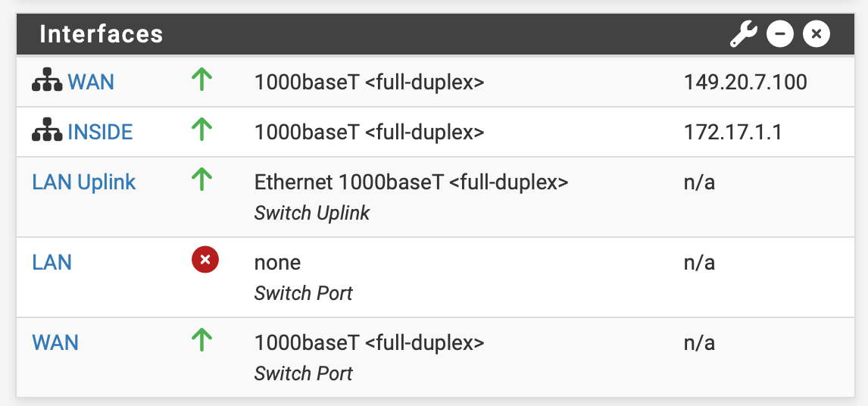Open the INSIDE interface link
This screenshot has width=868, height=406.
(100, 132)
